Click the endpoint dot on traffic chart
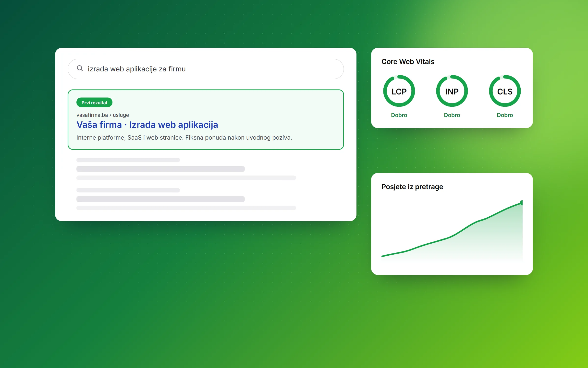 [522, 203]
